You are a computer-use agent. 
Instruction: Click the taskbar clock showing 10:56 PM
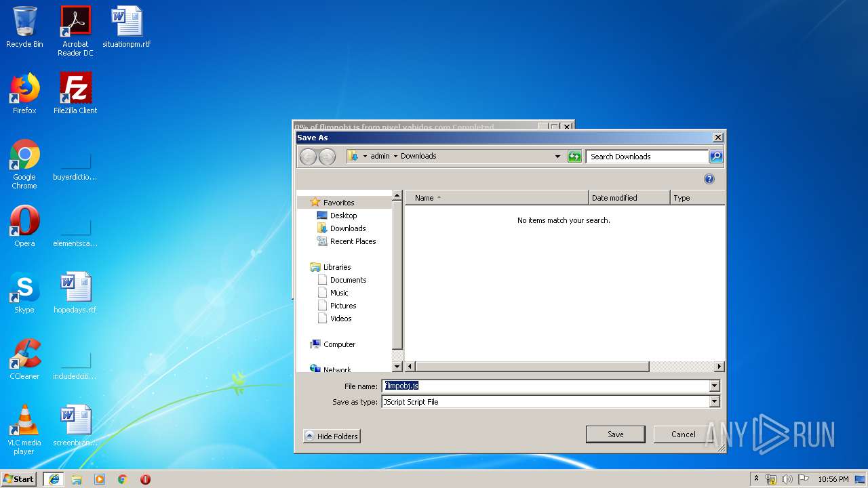[833, 479]
